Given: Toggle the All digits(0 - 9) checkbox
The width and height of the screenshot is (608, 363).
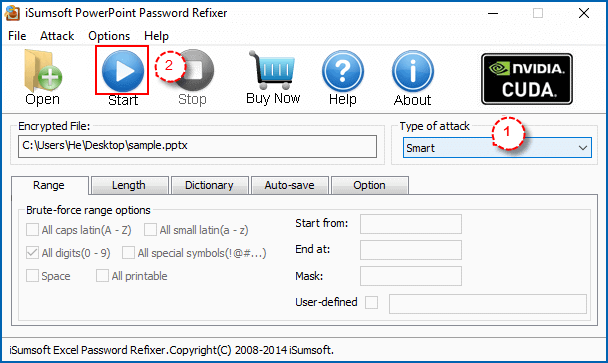Looking at the screenshot, I should [x=32, y=253].
